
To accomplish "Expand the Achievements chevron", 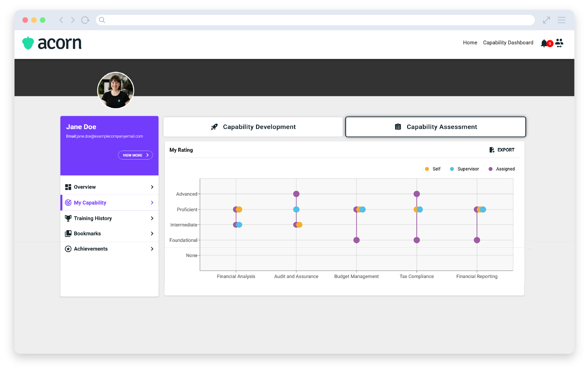I will [152, 249].
